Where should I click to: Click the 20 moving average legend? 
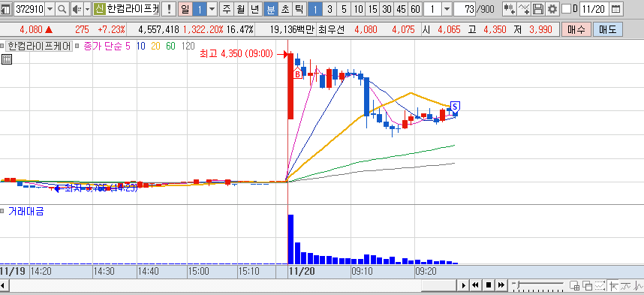point(155,46)
